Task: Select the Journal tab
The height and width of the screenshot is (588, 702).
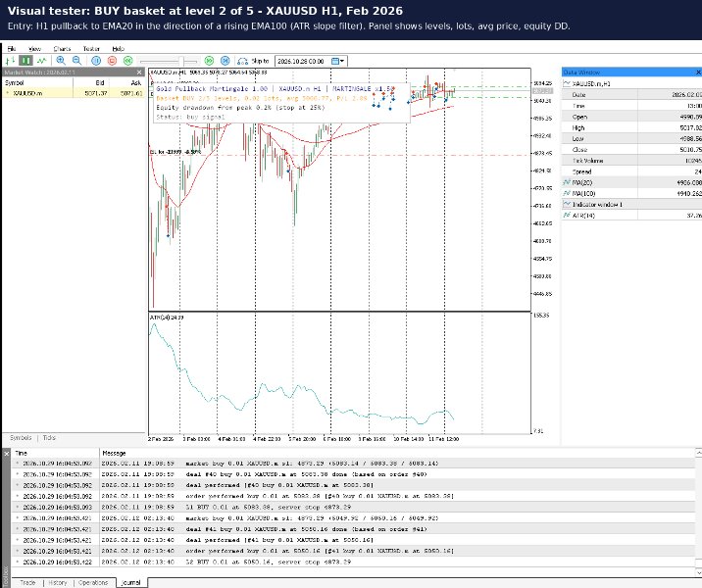Action: point(131,583)
